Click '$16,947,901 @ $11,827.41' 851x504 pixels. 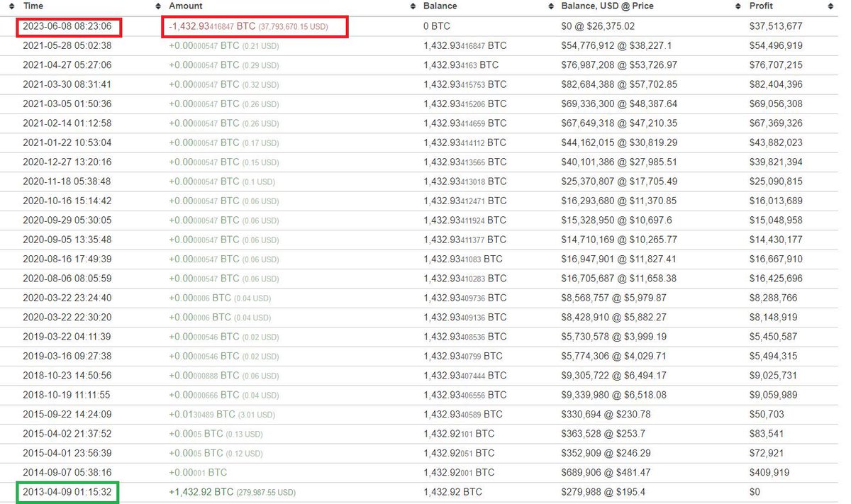619,259
